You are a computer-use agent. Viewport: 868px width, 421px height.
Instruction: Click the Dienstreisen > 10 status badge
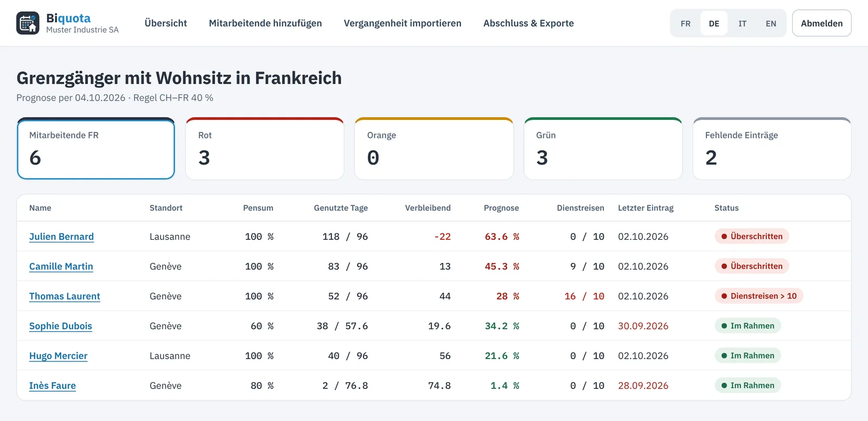point(759,296)
